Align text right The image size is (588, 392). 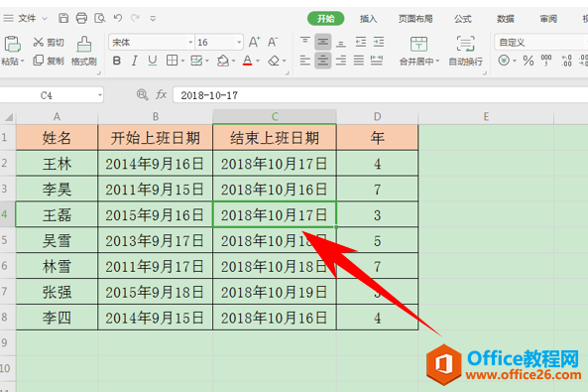point(341,61)
